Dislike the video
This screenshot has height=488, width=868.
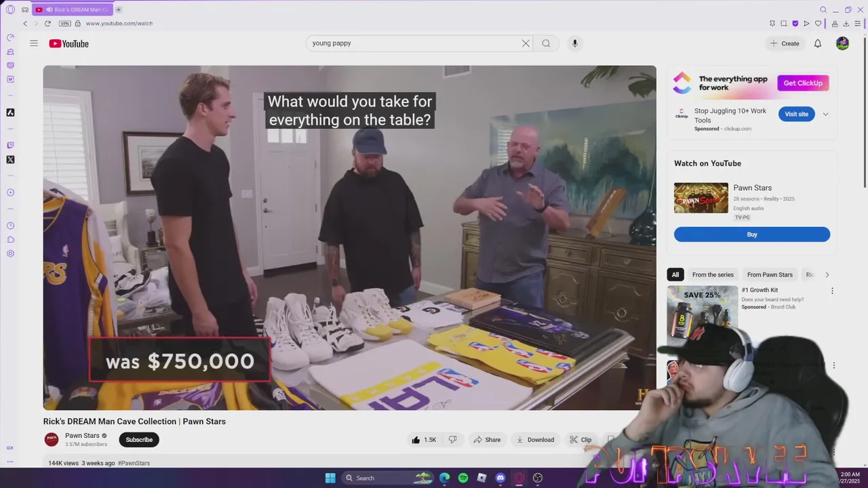[x=453, y=440]
